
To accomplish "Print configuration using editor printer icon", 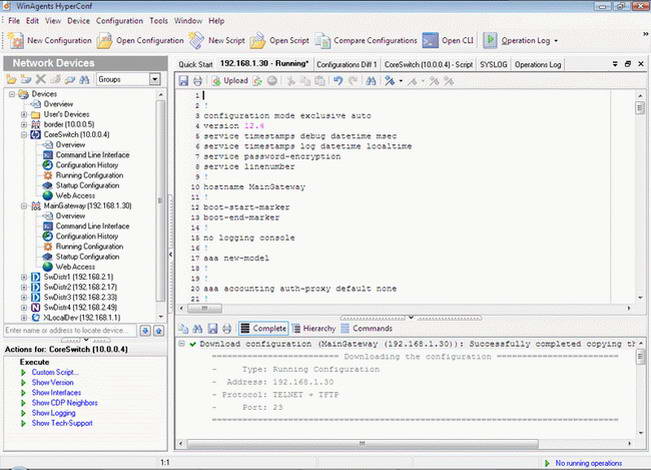I will 198,81.
